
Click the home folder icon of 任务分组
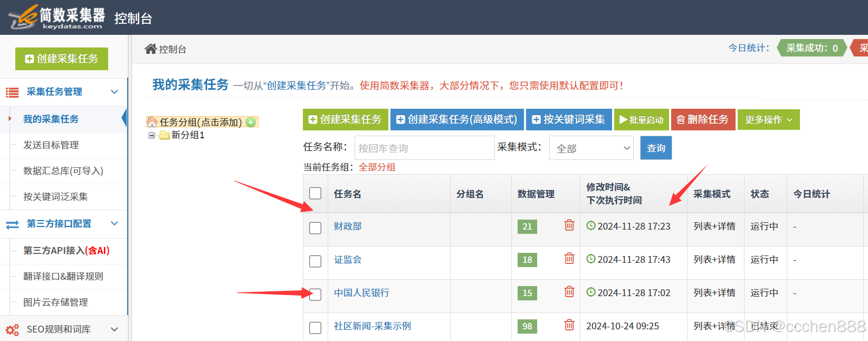coord(152,122)
